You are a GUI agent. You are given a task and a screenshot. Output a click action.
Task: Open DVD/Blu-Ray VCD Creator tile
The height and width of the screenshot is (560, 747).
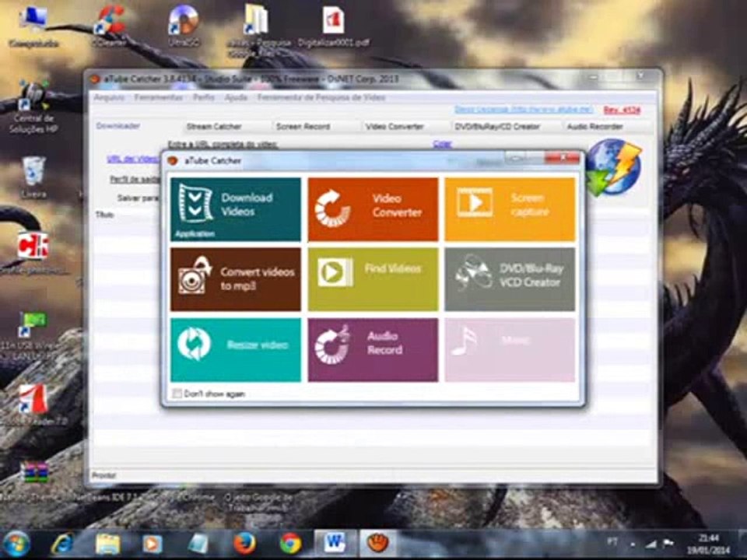(x=510, y=279)
